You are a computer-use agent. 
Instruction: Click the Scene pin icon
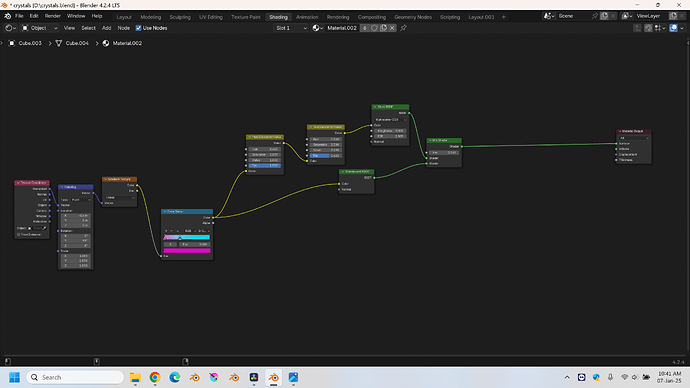[x=595, y=16]
